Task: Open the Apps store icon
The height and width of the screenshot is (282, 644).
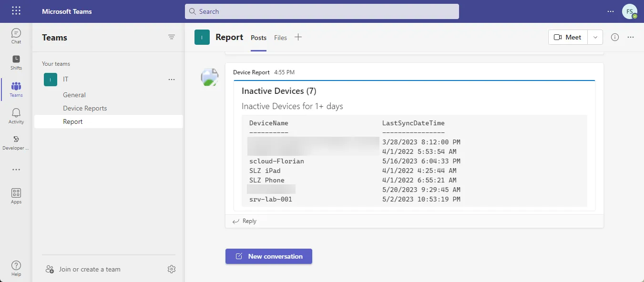Action: click(x=16, y=196)
